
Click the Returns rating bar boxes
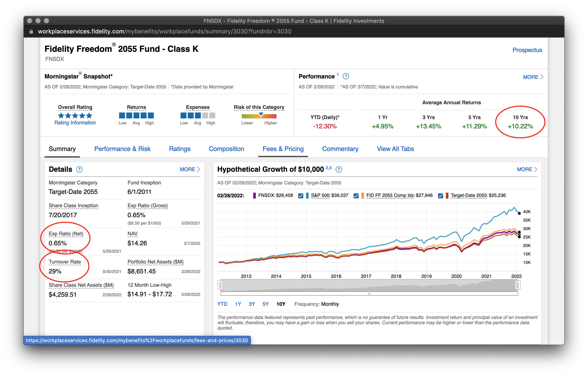click(x=136, y=115)
